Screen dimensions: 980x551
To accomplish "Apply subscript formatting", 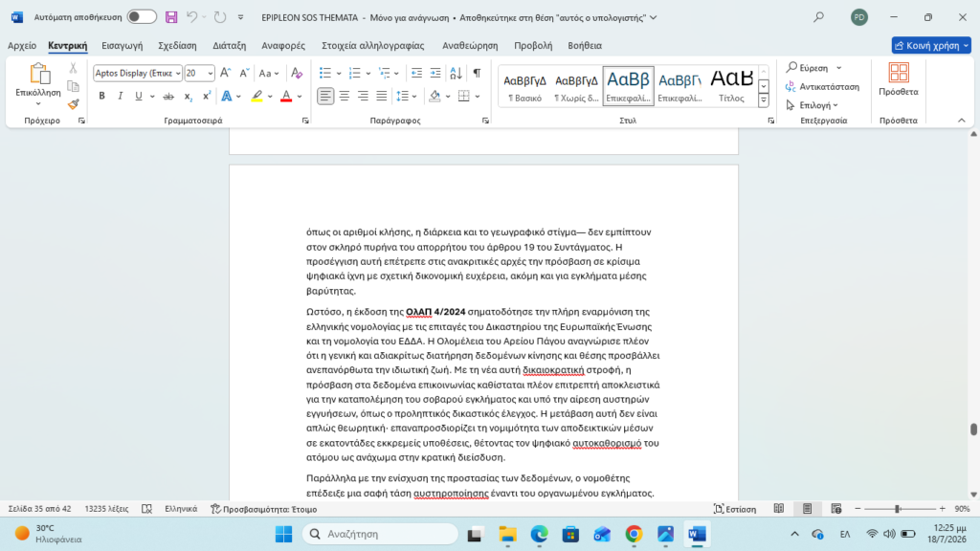I will tap(188, 97).
